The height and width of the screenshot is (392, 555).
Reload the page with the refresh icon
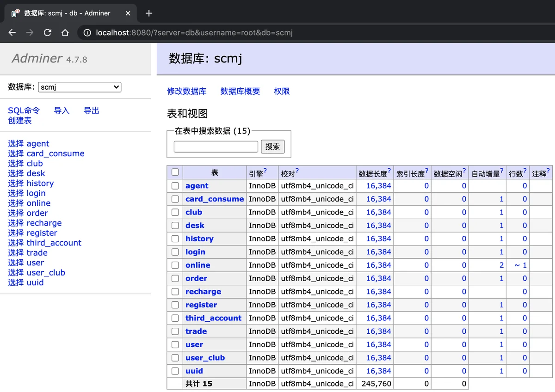pos(47,32)
